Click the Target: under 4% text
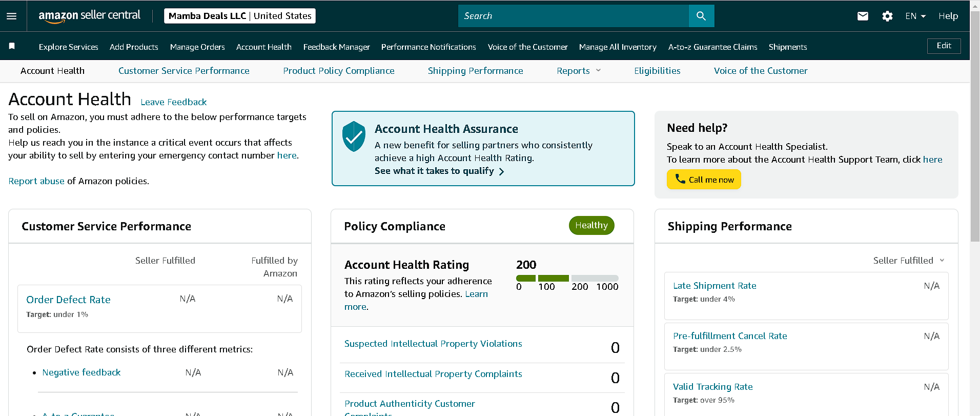 point(704,299)
